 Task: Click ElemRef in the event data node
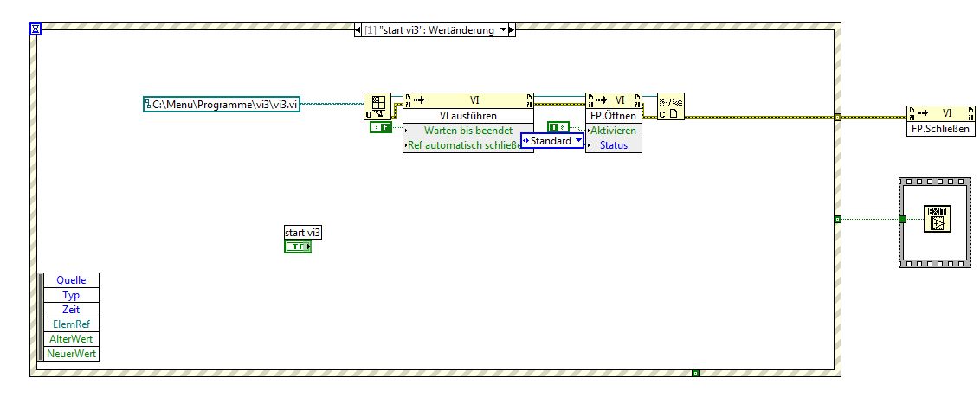click(x=71, y=324)
